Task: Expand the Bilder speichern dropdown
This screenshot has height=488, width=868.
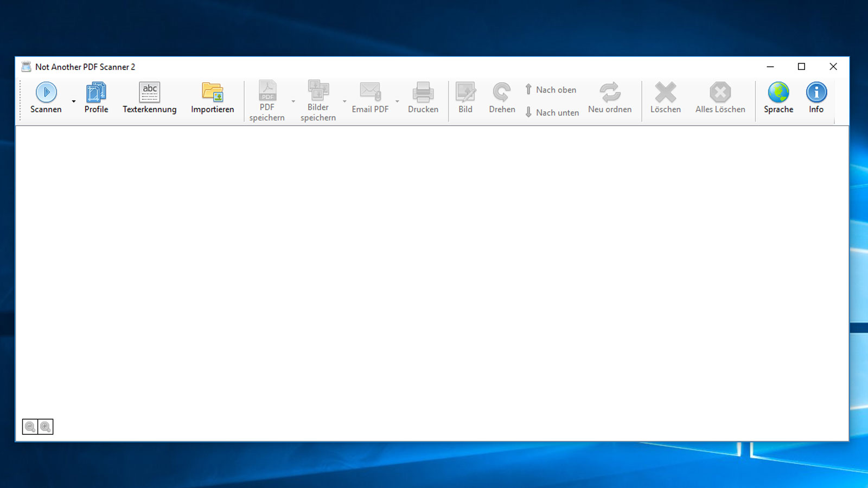Action: (344, 101)
